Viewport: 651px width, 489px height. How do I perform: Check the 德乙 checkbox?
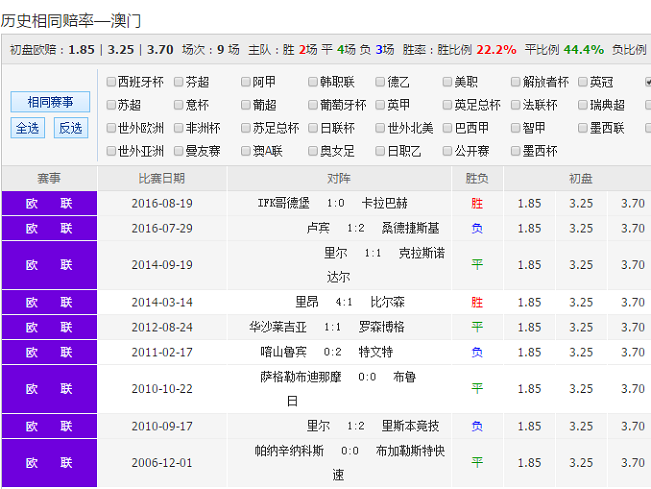380,82
